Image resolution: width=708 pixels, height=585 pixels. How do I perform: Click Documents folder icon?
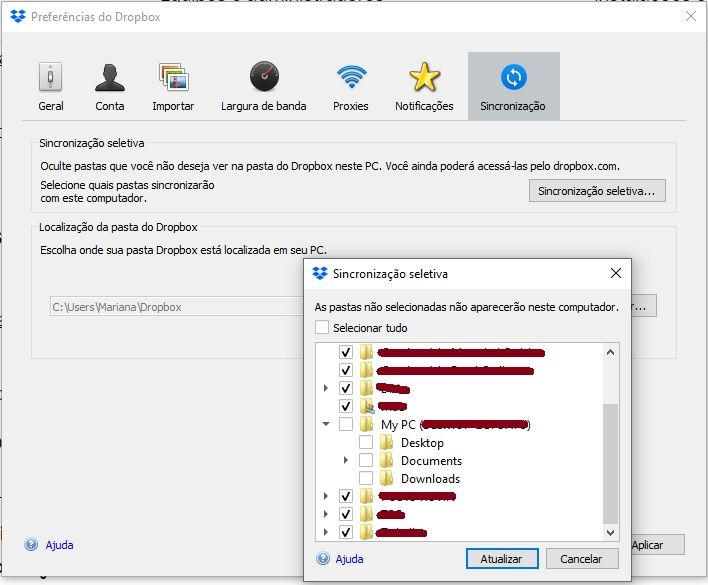pyautogui.click(x=387, y=460)
